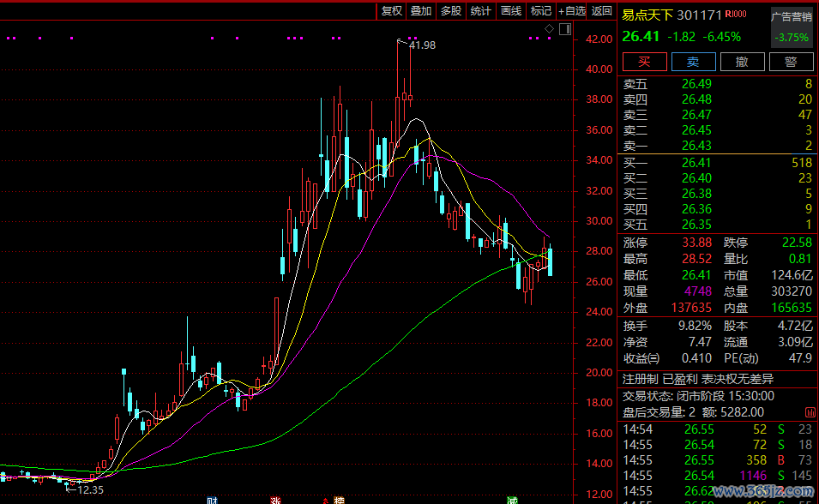Click the 外盘 137635 value
This screenshot has width=819, height=504.
691,309
